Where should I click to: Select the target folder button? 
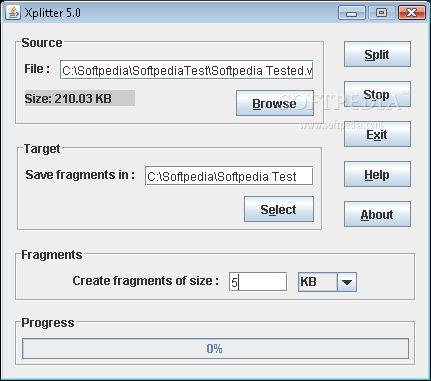[279, 209]
